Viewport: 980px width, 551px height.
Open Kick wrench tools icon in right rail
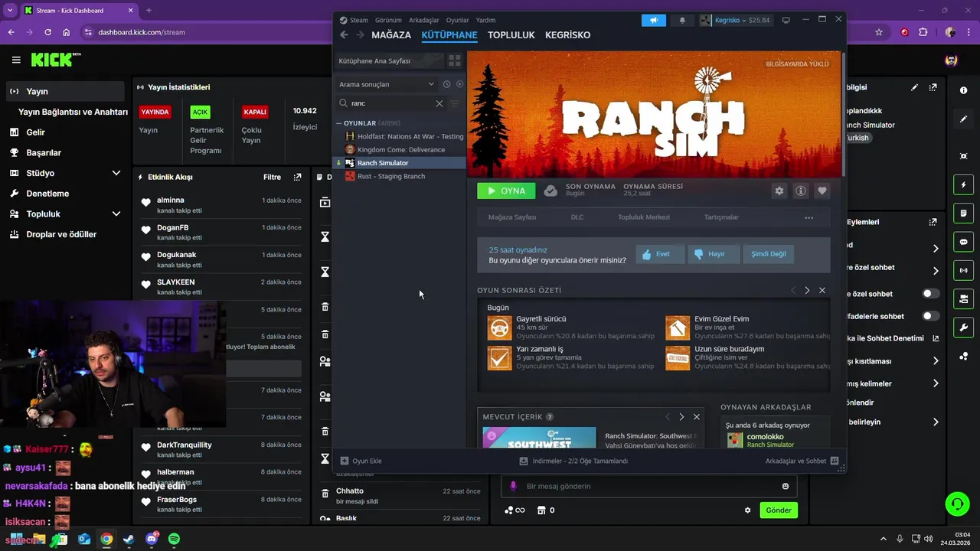[x=963, y=328]
